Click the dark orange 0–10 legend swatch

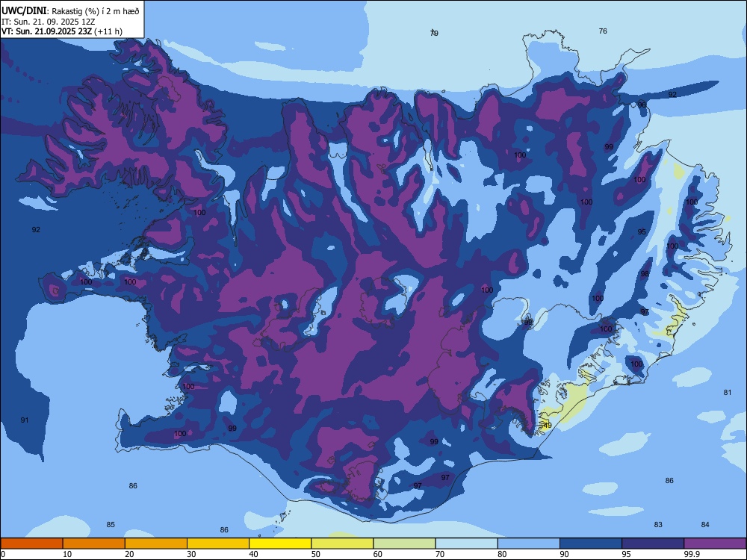(x=31, y=544)
